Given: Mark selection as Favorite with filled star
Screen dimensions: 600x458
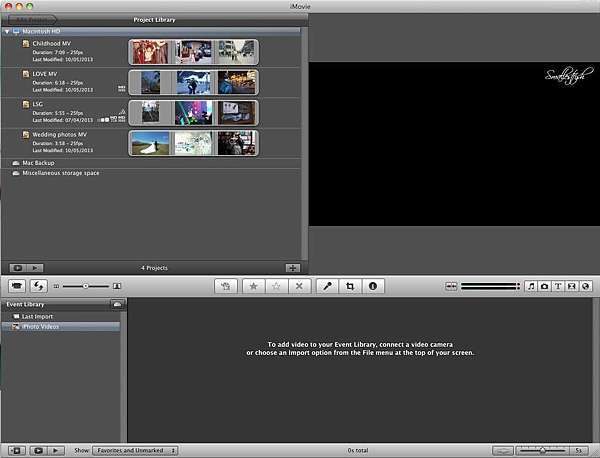Looking at the screenshot, I should 253,286.
